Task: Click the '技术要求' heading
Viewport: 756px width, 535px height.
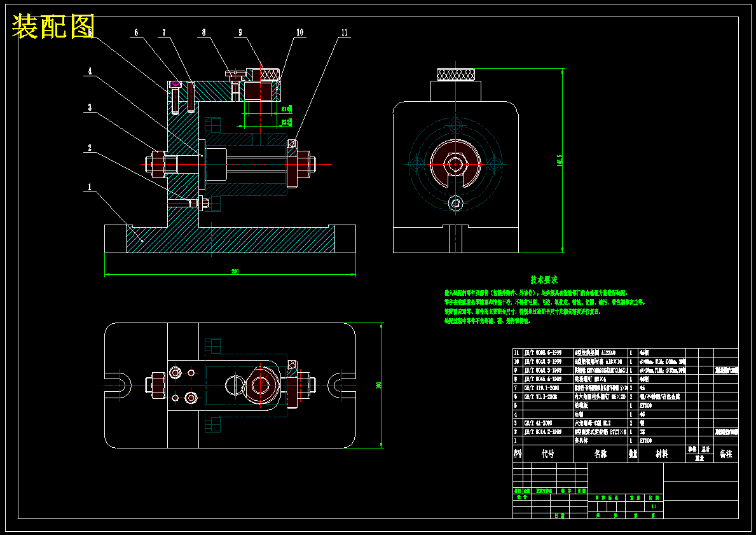Action: (x=544, y=280)
